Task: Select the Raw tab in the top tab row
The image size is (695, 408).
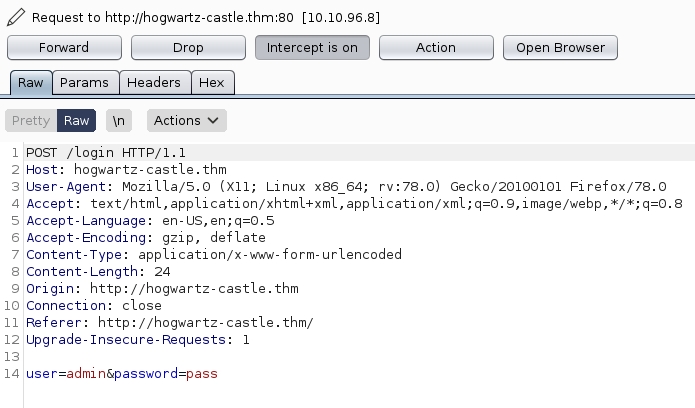Action: tap(30, 83)
